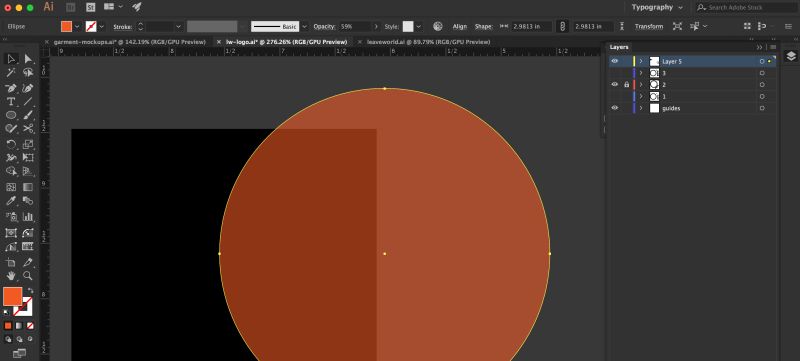Click the Layers panel tab
The height and width of the screenshot is (361, 800).
click(619, 47)
